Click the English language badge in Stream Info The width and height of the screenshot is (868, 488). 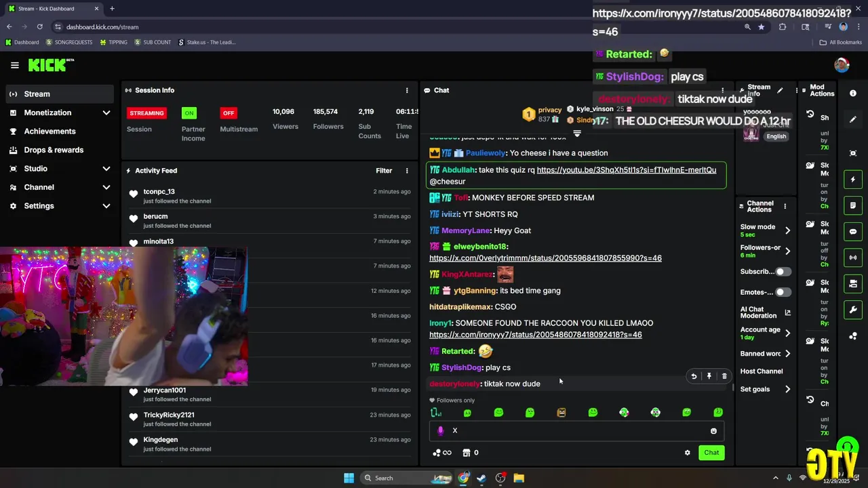point(776,136)
